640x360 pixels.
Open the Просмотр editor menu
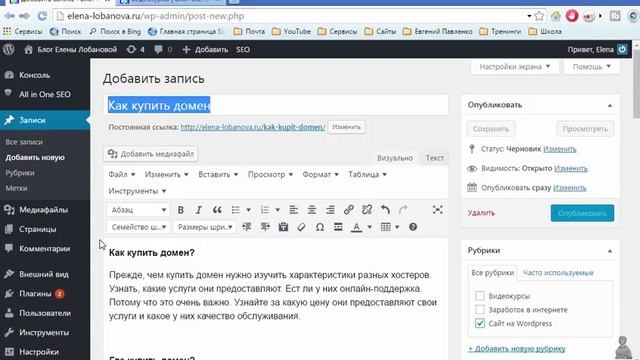pos(270,174)
